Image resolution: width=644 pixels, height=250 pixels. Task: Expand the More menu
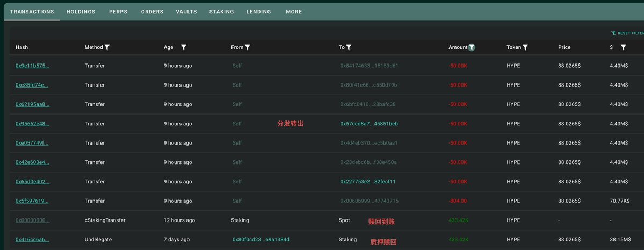click(x=294, y=12)
